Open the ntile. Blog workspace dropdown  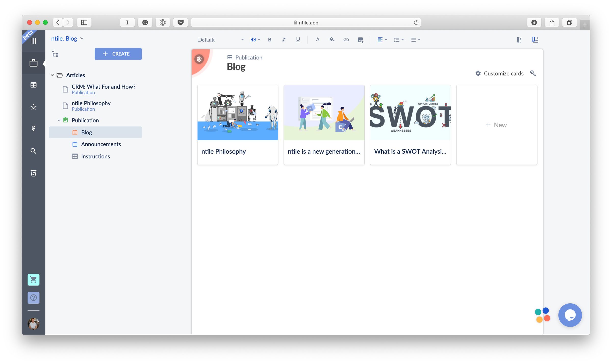(67, 38)
